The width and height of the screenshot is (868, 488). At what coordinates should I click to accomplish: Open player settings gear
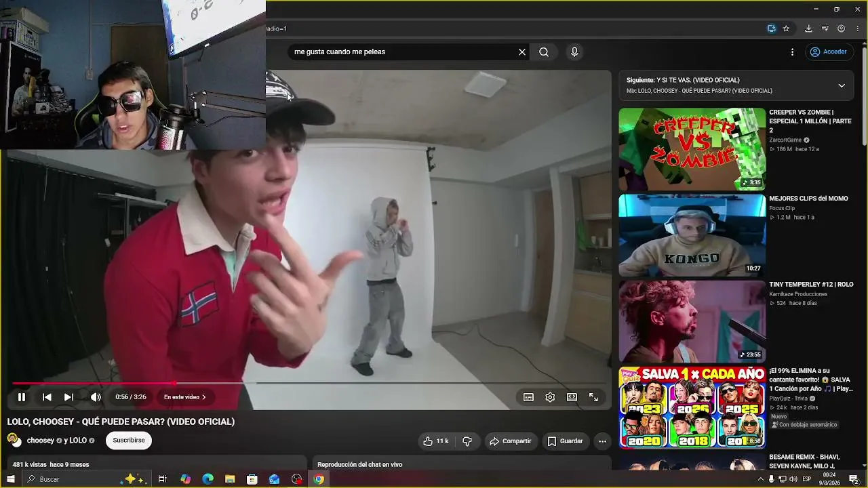pos(550,397)
